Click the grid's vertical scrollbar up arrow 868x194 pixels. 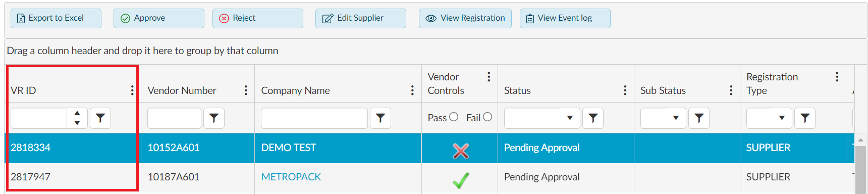pos(861,140)
